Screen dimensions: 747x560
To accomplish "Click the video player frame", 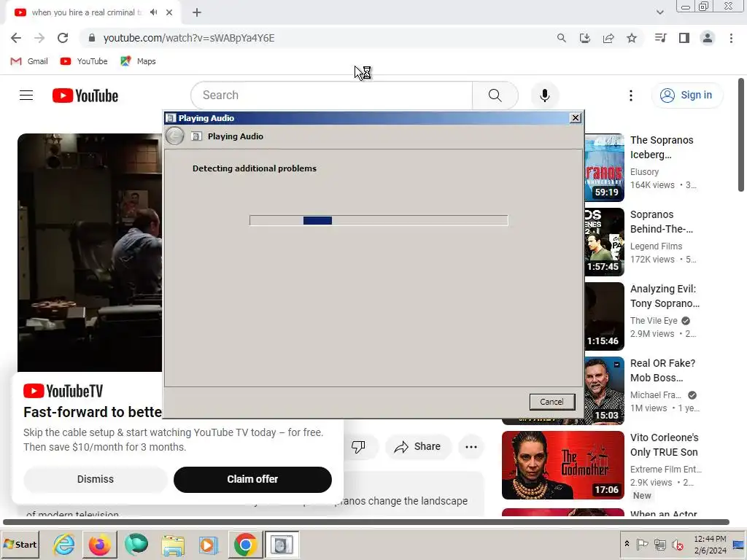I will click(x=90, y=252).
